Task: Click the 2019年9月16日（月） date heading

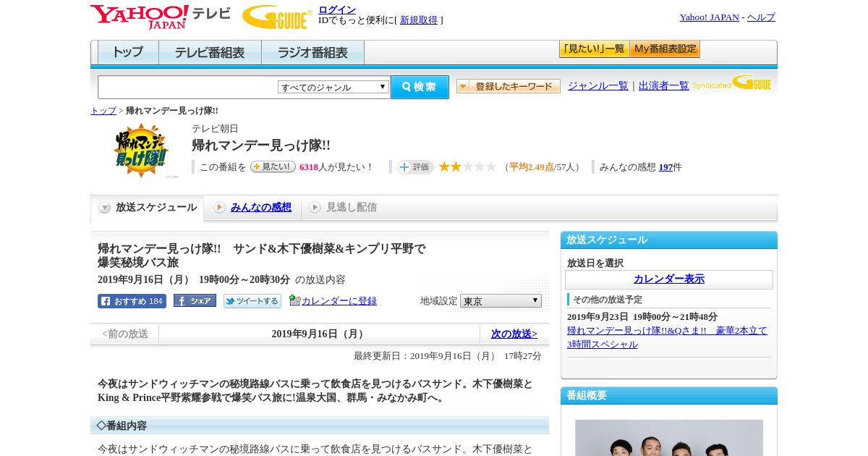Action: 319,334
